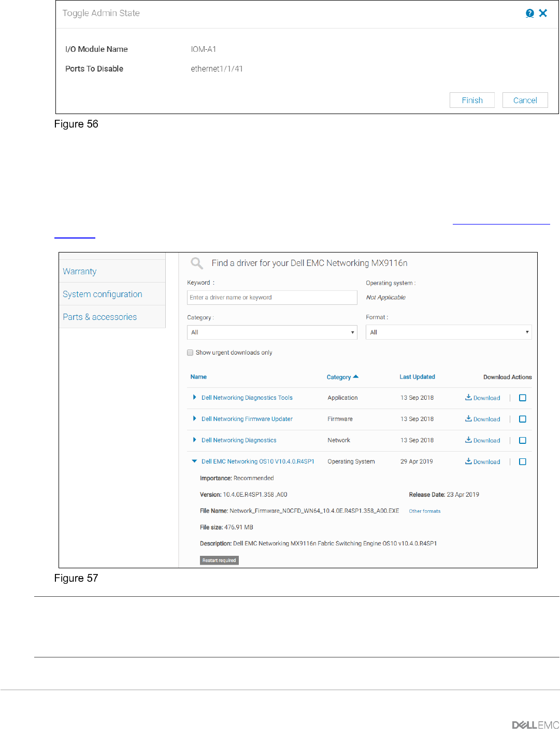Click the Download Actions column header
This screenshot has height=729, width=560.
(508, 377)
